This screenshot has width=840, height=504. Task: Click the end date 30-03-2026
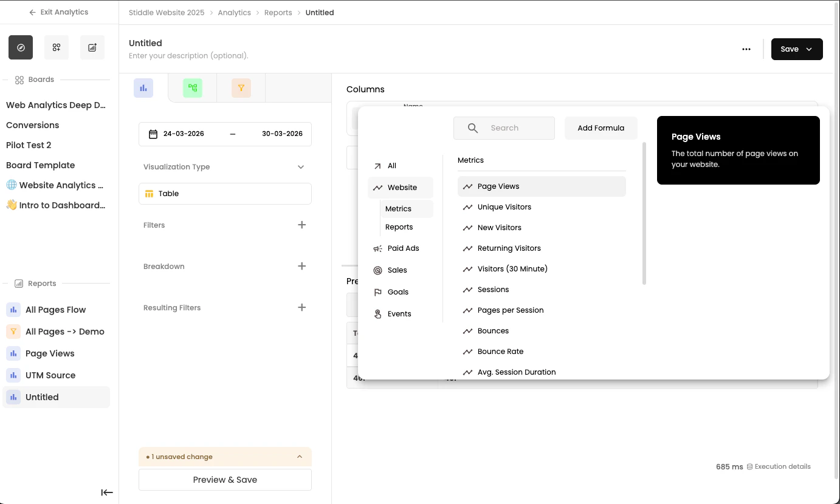(282, 134)
